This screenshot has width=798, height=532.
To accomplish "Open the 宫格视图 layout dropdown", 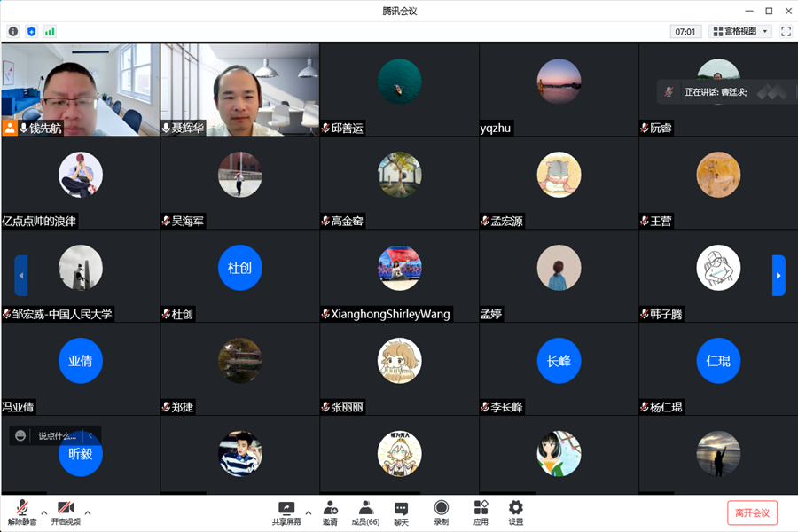I will click(x=739, y=31).
